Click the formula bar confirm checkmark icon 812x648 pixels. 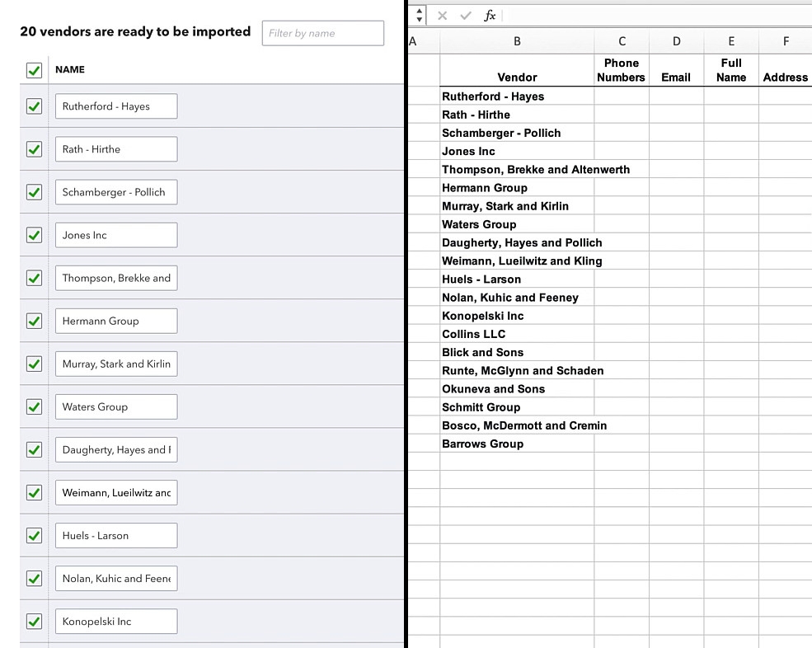466,16
